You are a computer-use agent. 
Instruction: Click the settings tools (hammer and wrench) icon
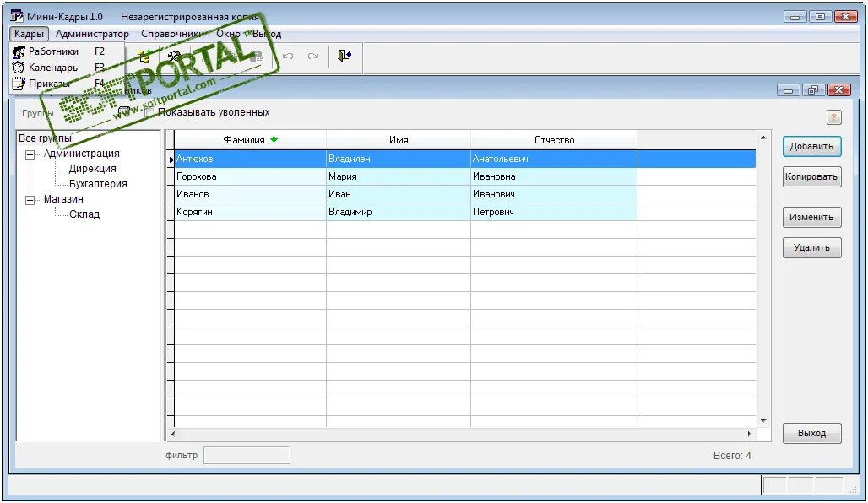(174, 57)
